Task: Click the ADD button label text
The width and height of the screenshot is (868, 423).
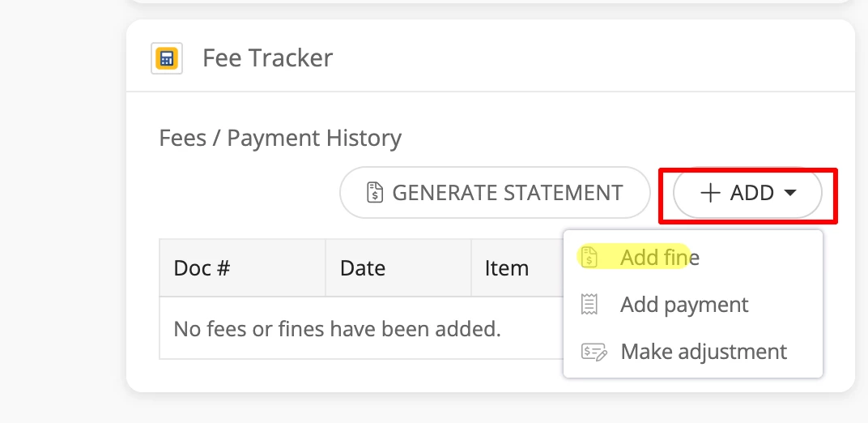Action: 752,193
